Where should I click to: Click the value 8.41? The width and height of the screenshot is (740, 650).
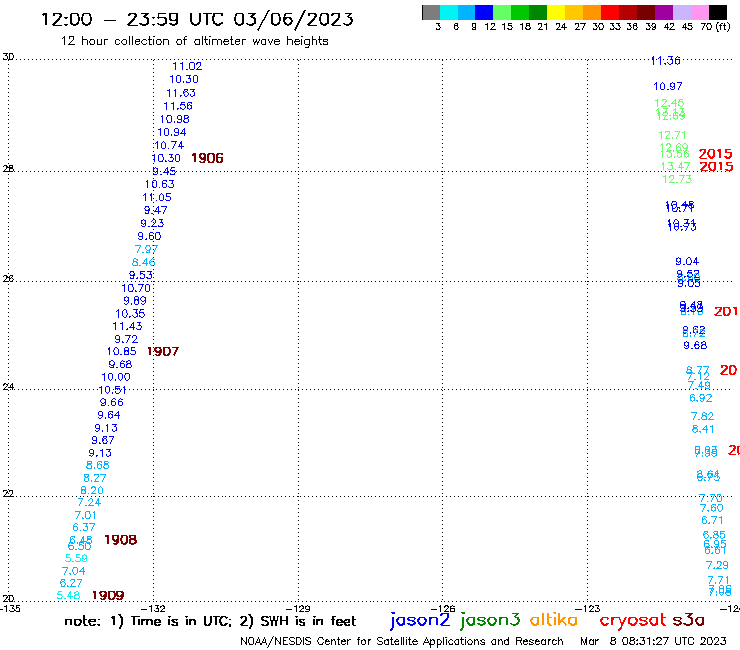click(x=703, y=429)
